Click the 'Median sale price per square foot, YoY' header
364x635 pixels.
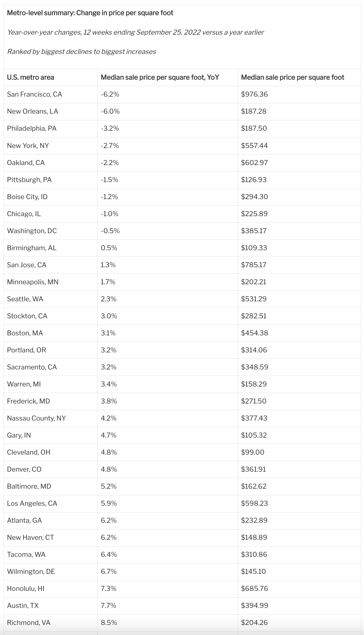(160, 77)
